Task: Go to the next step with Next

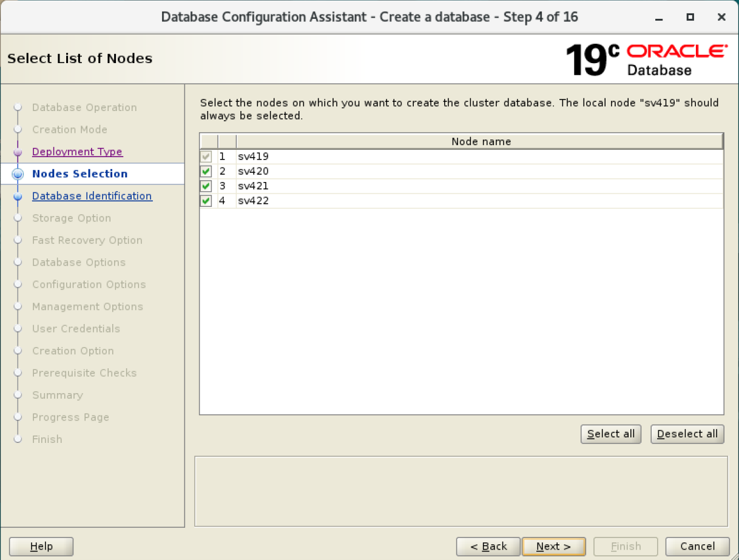Action: coord(554,547)
